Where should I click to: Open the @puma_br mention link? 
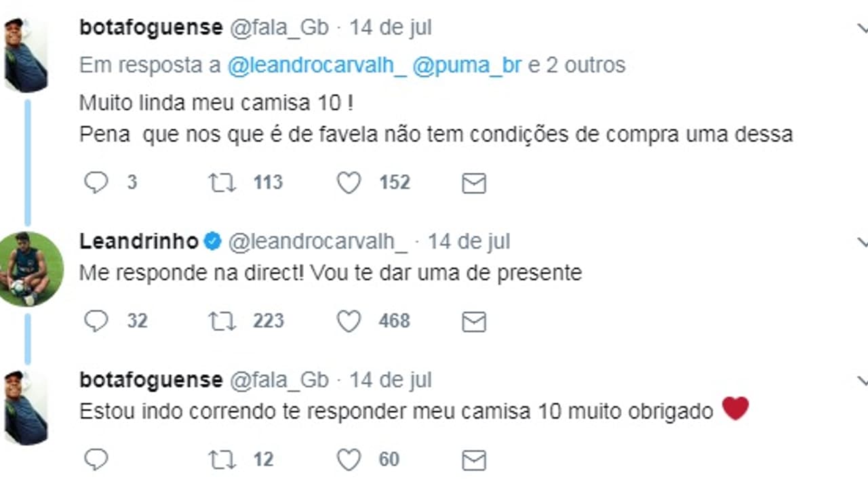click(x=467, y=65)
